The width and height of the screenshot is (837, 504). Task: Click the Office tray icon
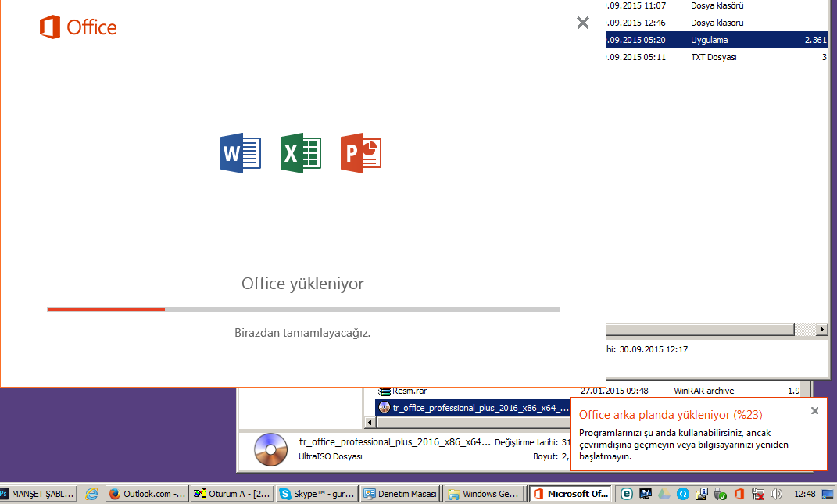point(739,494)
